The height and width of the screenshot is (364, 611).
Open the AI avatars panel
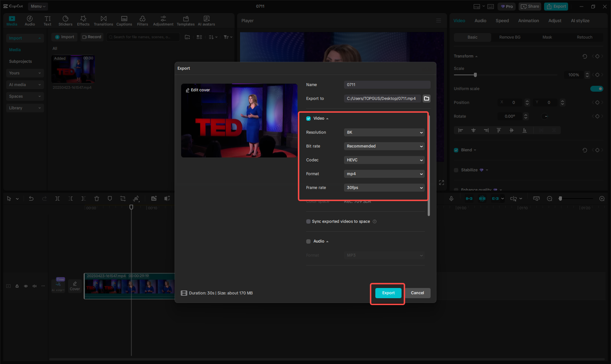(206, 20)
